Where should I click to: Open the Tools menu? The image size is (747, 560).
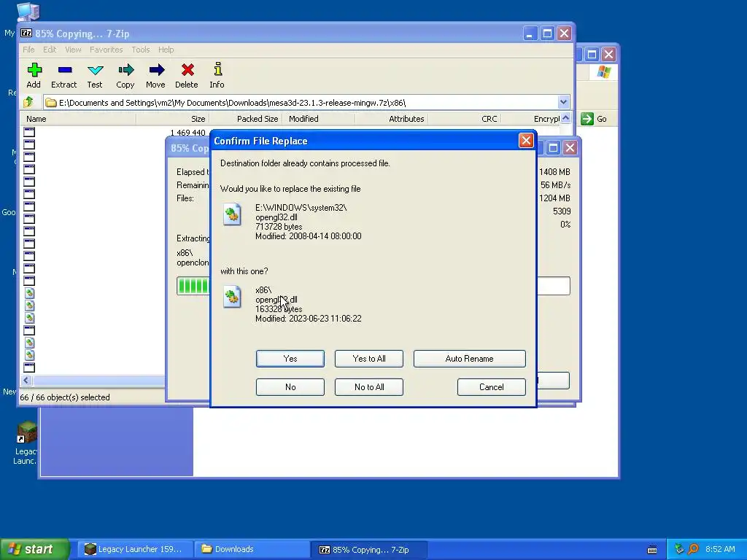(x=141, y=50)
